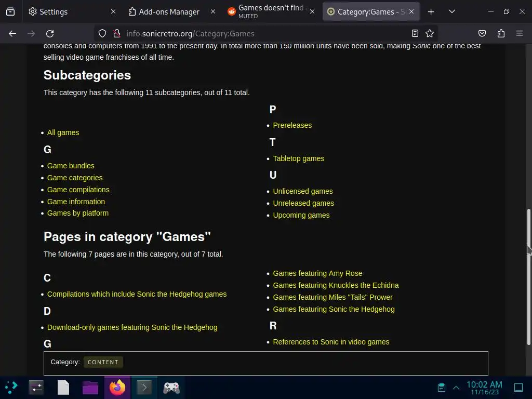This screenshot has height=399, width=532.
Task: Click the insecure connection padlock icon
Action: coord(117,33)
